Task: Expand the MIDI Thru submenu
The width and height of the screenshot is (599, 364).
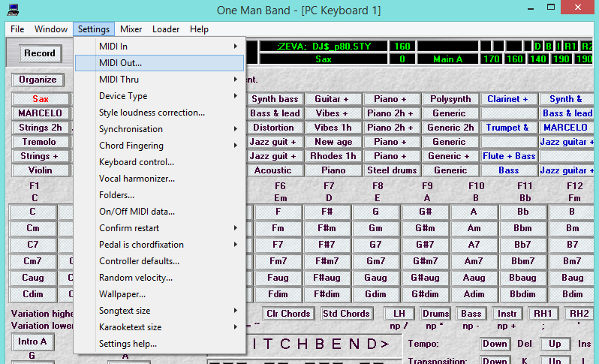Action: pyautogui.click(x=159, y=80)
